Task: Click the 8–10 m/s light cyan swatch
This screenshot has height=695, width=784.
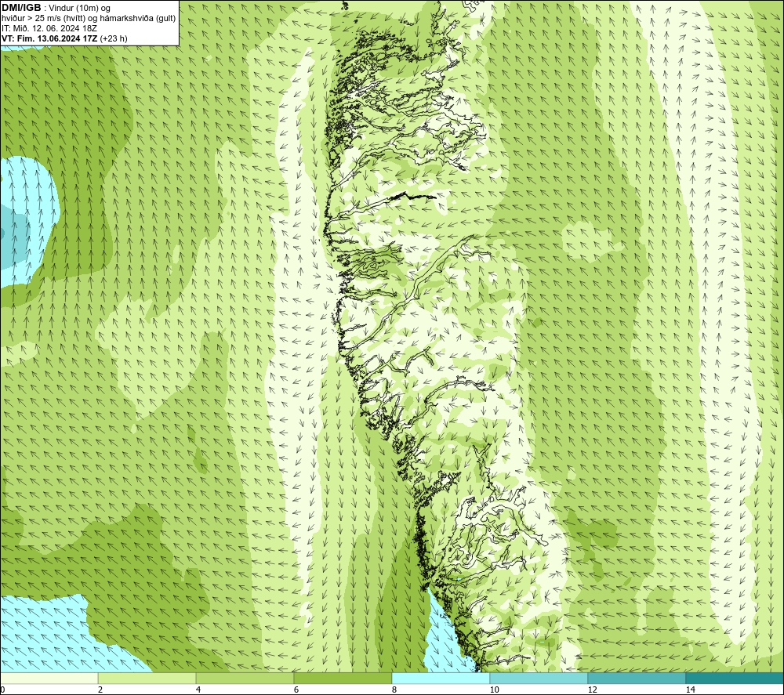Action: point(441,679)
